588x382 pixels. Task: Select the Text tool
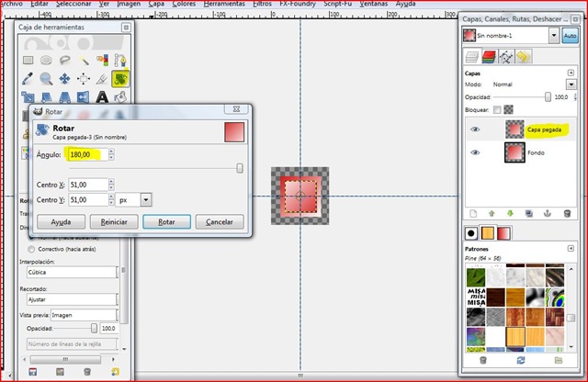(102, 97)
